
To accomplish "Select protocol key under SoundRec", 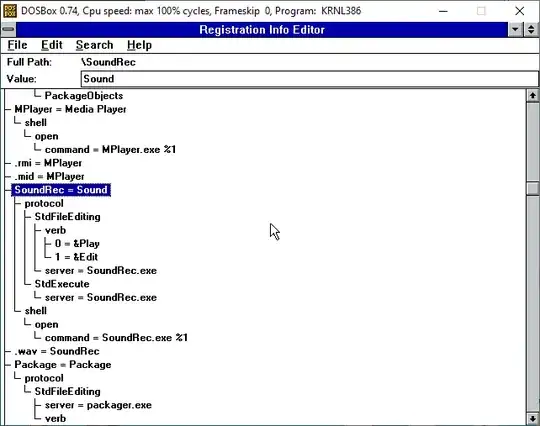I will click(x=44, y=204).
